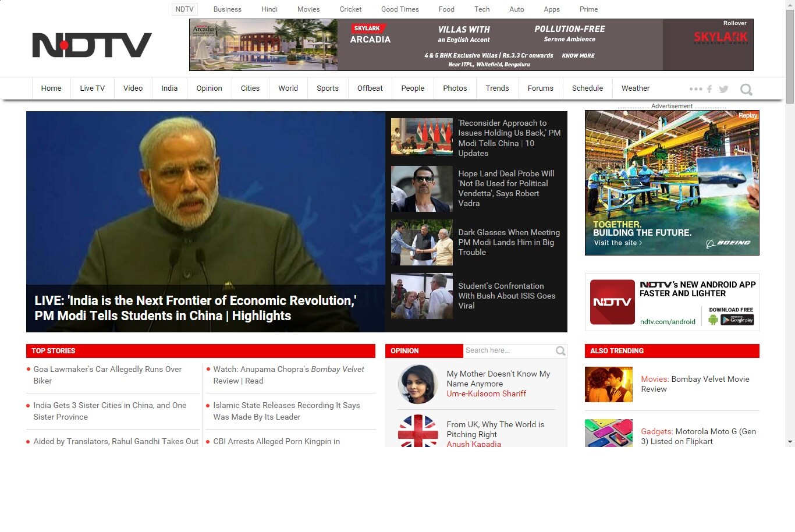Go to the Sports section
This screenshot has width=795, height=532.
(x=328, y=88)
